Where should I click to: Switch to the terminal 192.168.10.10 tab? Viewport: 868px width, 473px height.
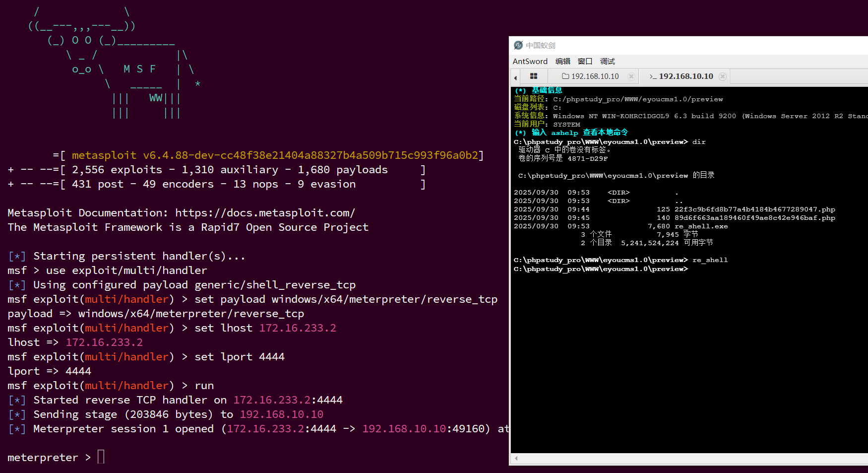pyautogui.click(x=686, y=76)
